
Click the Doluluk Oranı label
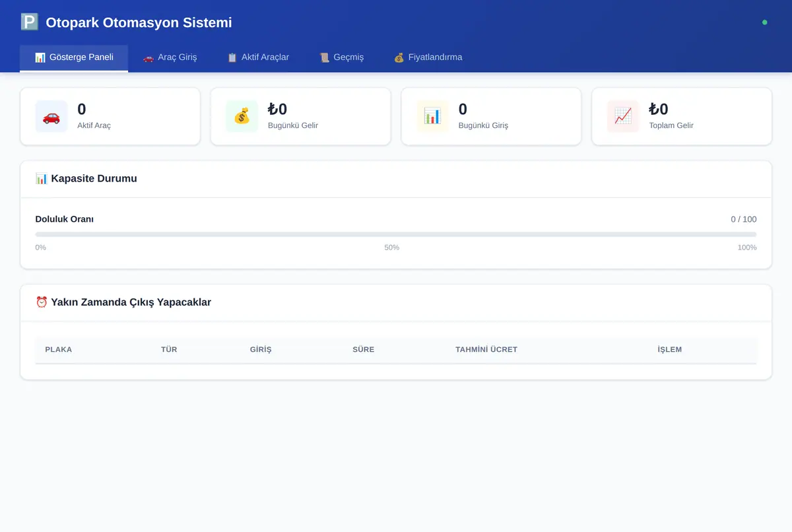tap(65, 219)
